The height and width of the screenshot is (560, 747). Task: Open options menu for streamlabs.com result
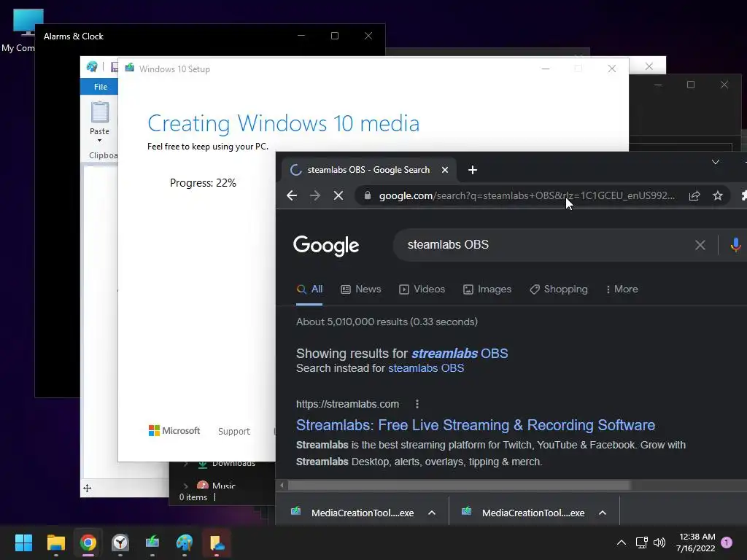tap(417, 404)
